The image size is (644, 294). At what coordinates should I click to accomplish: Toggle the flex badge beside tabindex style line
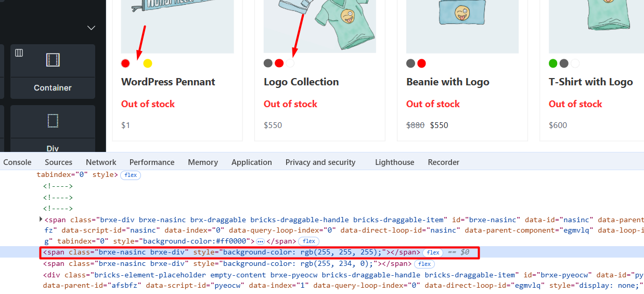tap(131, 175)
